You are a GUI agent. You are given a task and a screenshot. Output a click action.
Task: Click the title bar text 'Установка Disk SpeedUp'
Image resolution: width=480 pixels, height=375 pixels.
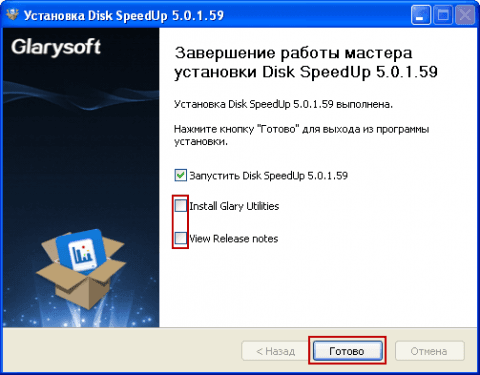(96, 16)
